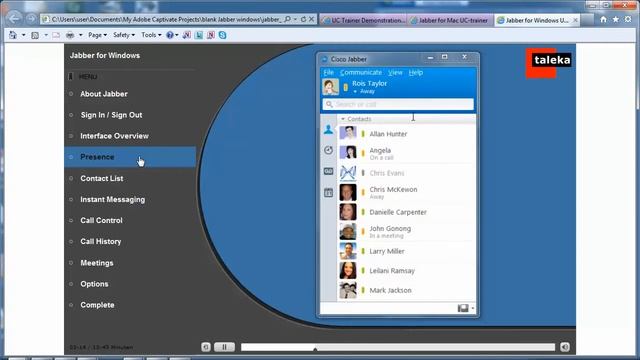Select contact Larry Miller

point(407,251)
